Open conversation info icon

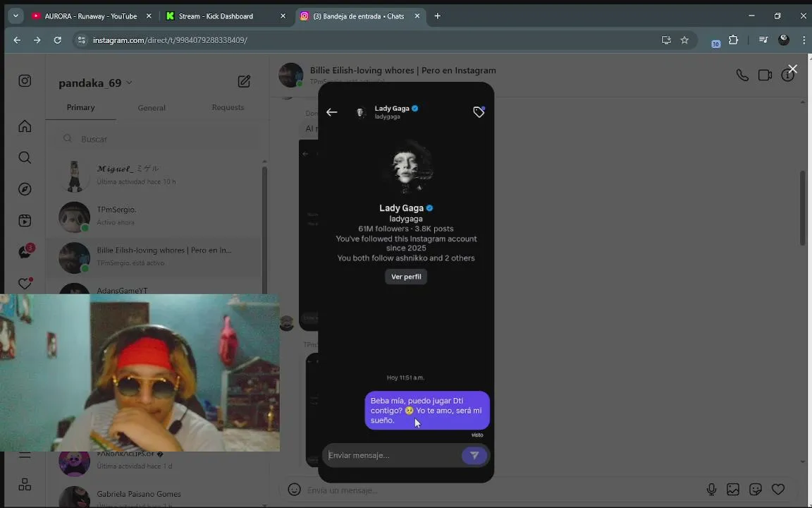click(x=787, y=75)
